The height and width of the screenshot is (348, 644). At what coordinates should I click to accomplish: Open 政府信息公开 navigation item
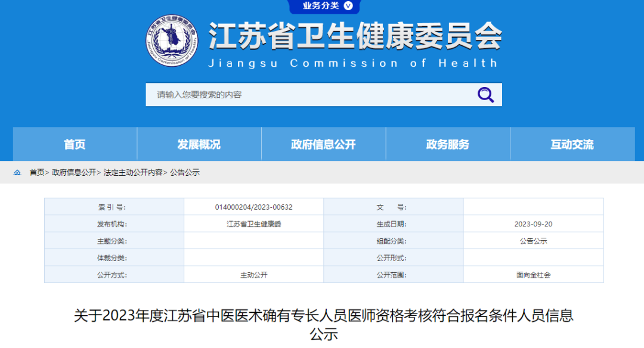(324, 144)
